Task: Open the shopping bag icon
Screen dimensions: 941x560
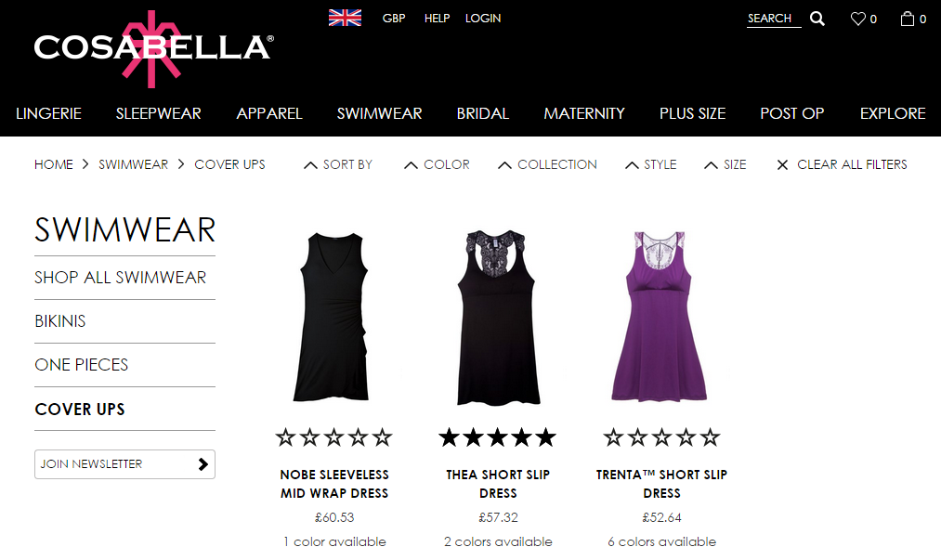Action: pyautogui.click(x=908, y=19)
